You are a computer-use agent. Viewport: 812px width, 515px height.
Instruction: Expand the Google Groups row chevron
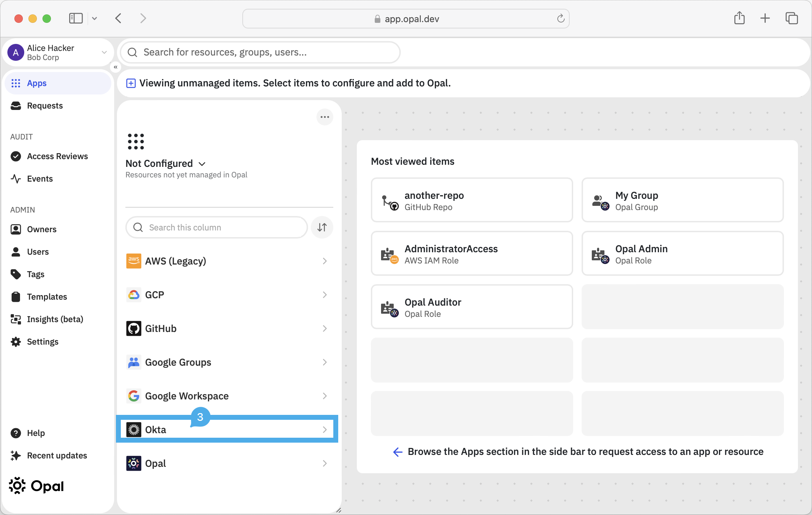(325, 362)
